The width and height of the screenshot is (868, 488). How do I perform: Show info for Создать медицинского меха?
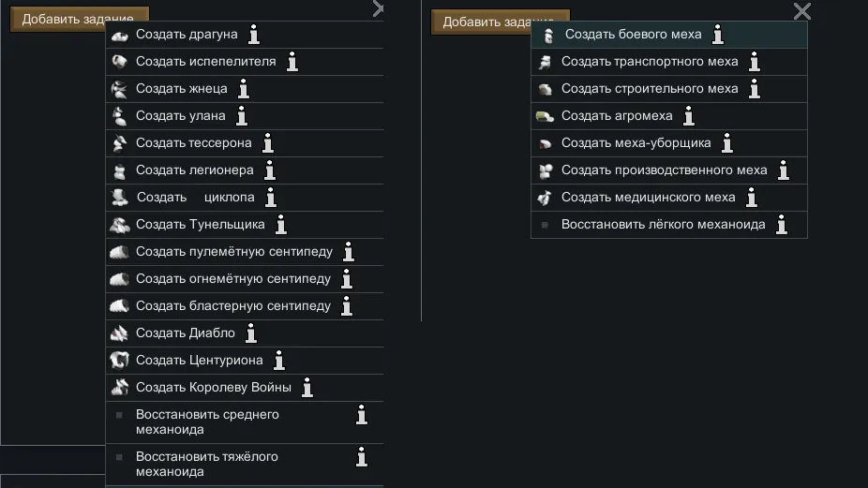coord(751,198)
